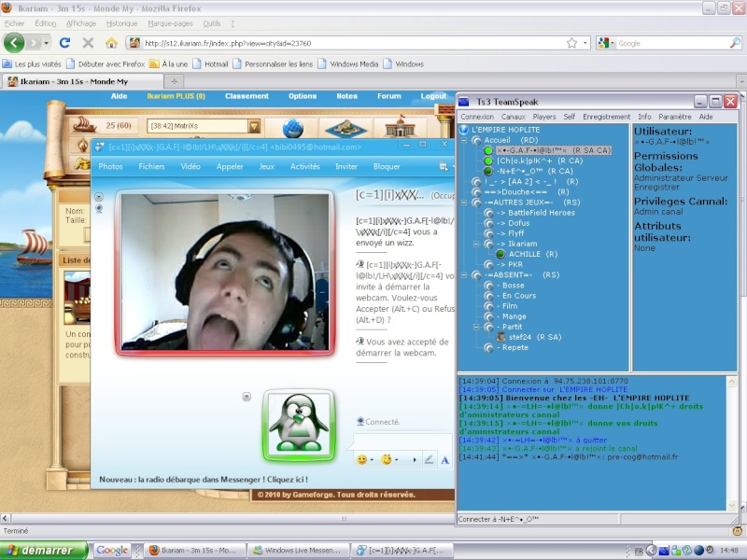This screenshot has width=747, height=560.
Task: Click Appeler in Messenger toolbar
Action: coord(230,167)
